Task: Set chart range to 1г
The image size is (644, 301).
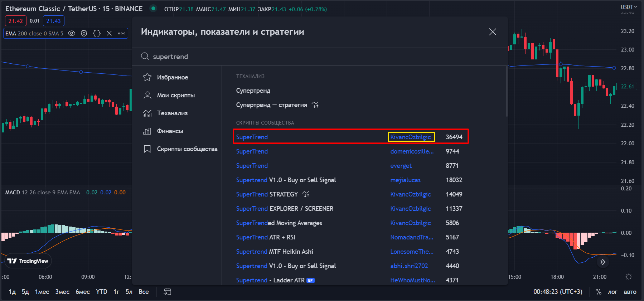Action: pos(116,292)
